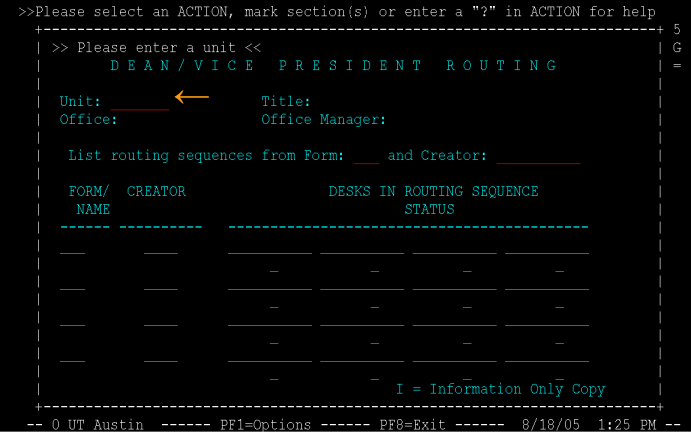Click the CREATOR column header

pyautogui.click(x=156, y=191)
